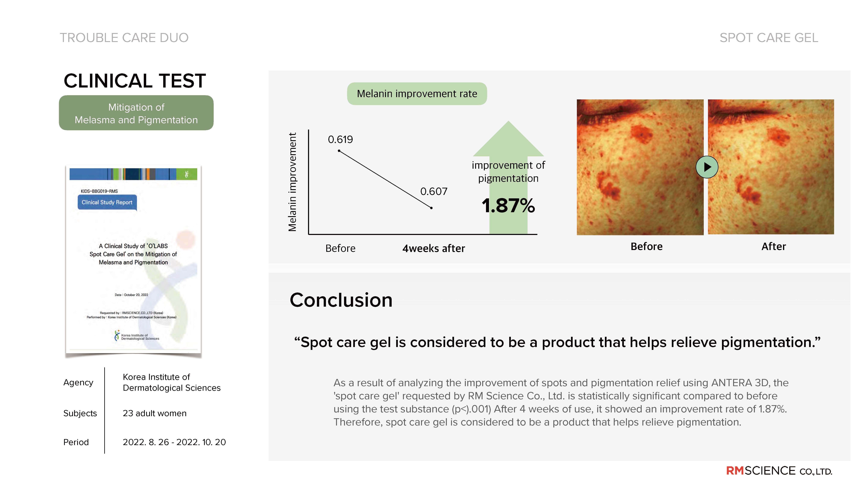This screenshot has width=868, height=488.
Task: Select the Before skin photo
Action: pos(640,167)
